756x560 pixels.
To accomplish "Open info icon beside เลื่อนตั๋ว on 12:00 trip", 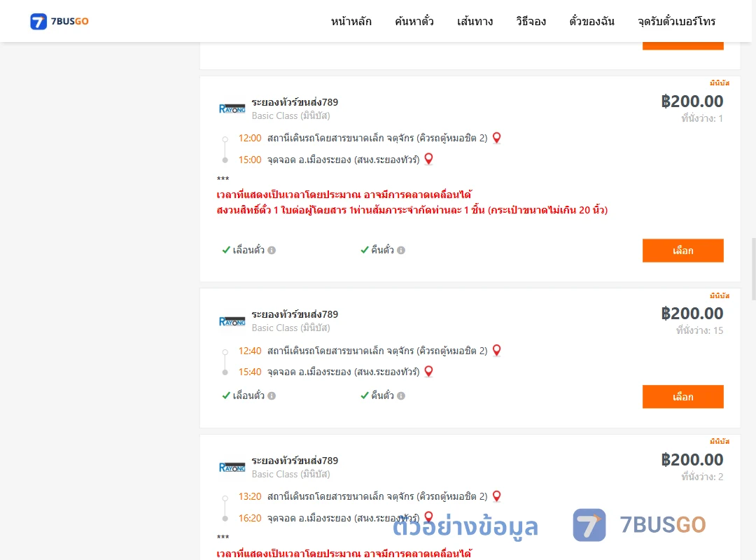I will (272, 251).
